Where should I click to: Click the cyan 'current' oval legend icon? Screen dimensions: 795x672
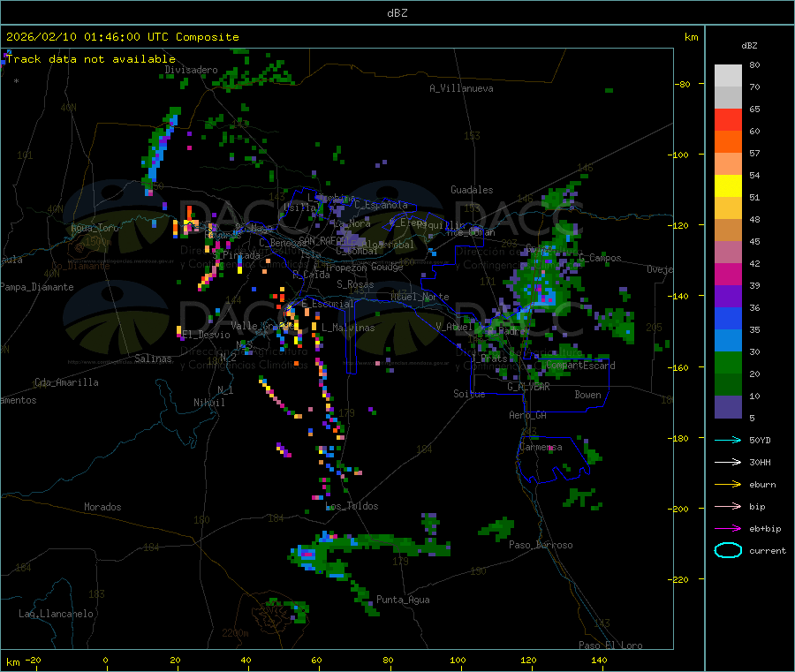[x=728, y=550]
